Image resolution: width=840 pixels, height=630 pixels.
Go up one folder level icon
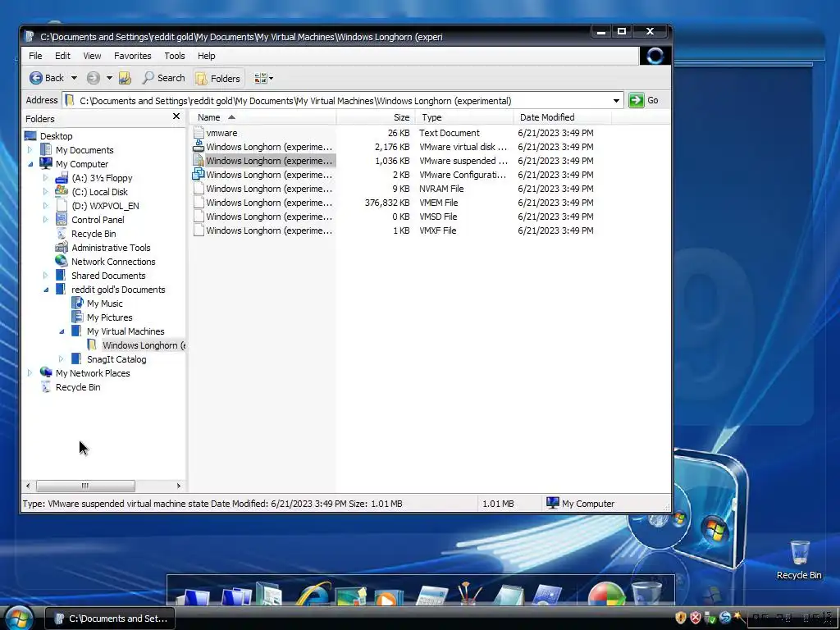(x=125, y=78)
